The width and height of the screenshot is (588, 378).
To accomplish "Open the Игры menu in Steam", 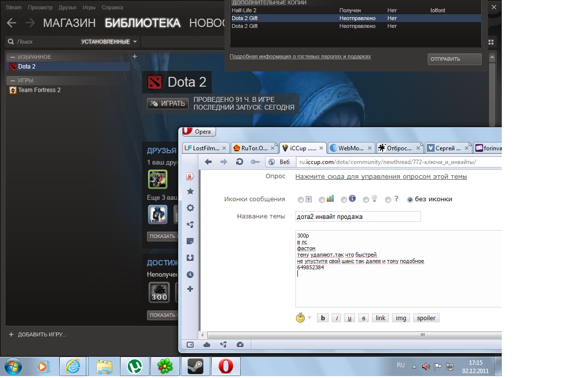I will pyautogui.click(x=89, y=8).
